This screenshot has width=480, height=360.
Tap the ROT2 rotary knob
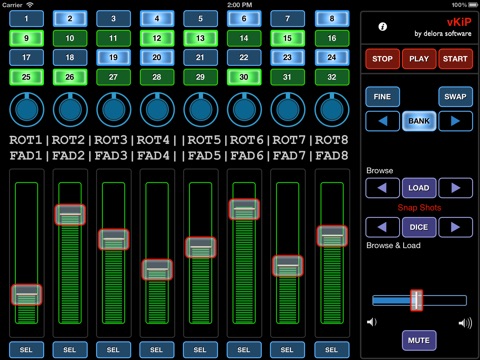point(70,109)
